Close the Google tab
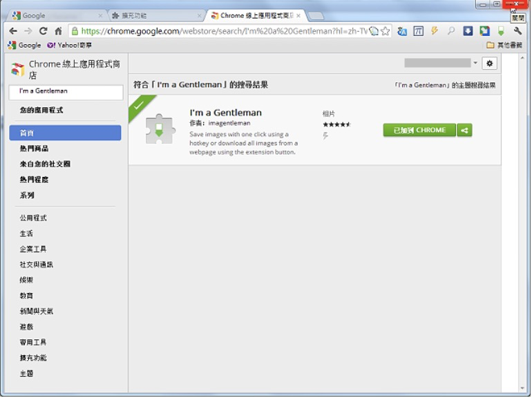 click(x=100, y=16)
